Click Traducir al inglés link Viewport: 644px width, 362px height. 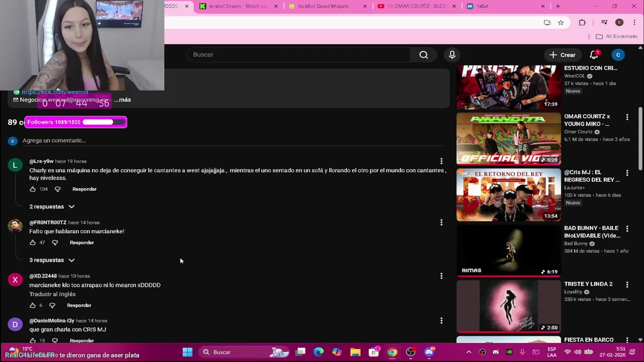[52, 294]
